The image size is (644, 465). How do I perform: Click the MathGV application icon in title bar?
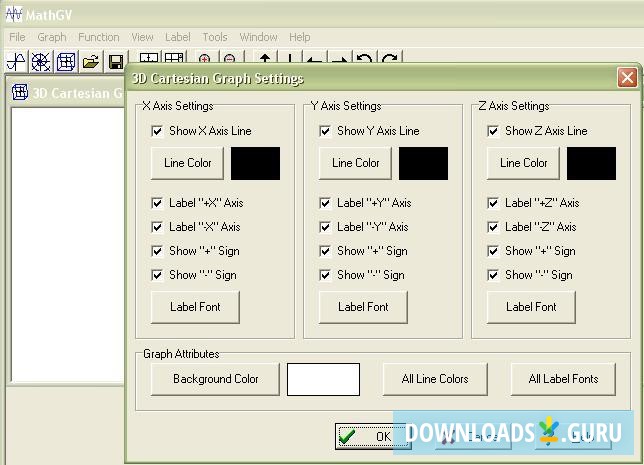(14, 14)
